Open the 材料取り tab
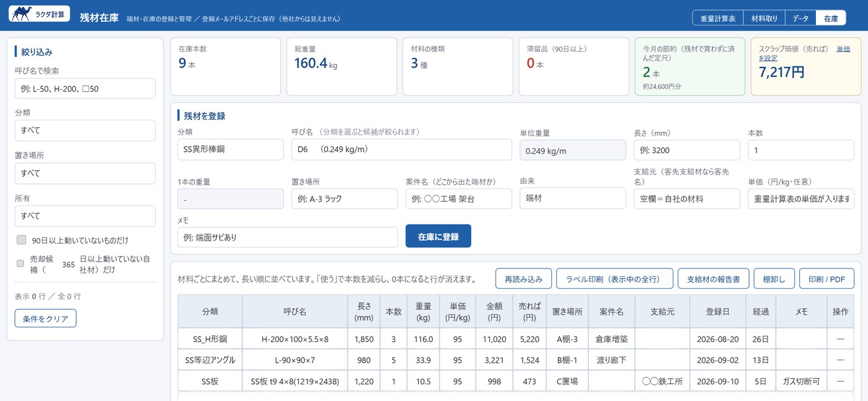This screenshot has height=401, width=868. (x=764, y=18)
